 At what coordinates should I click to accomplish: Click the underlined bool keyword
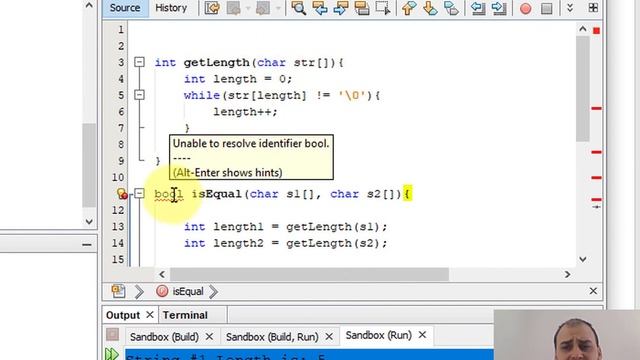tap(169, 194)
